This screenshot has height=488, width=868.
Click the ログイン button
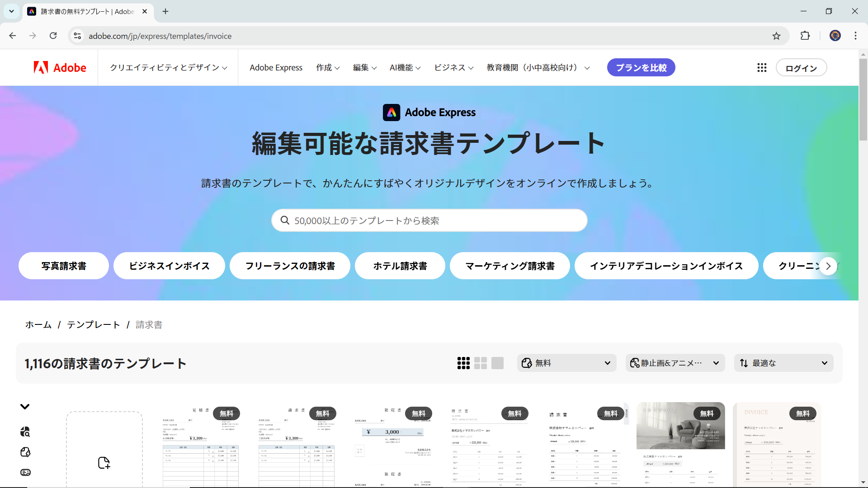click(x=801, y=68)
